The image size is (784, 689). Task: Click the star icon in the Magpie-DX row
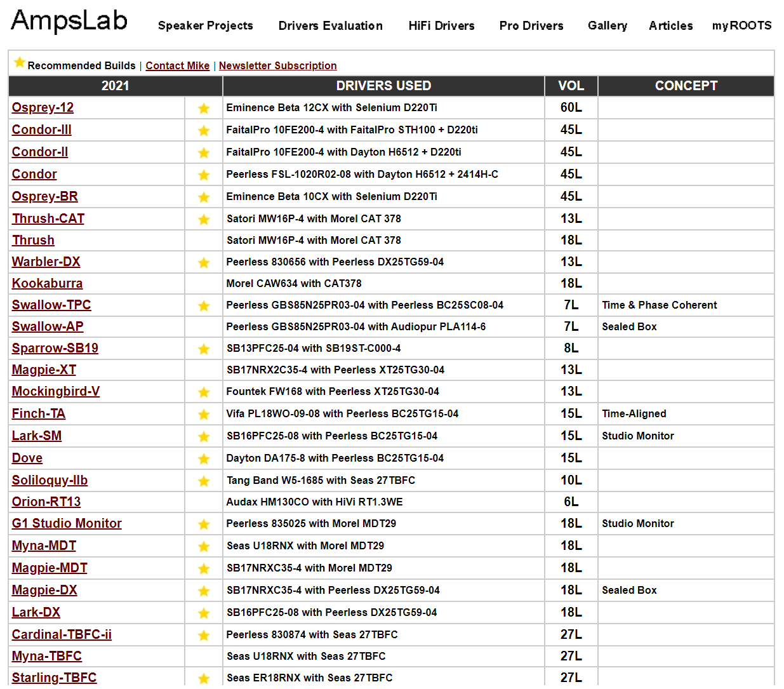point(204,591)
